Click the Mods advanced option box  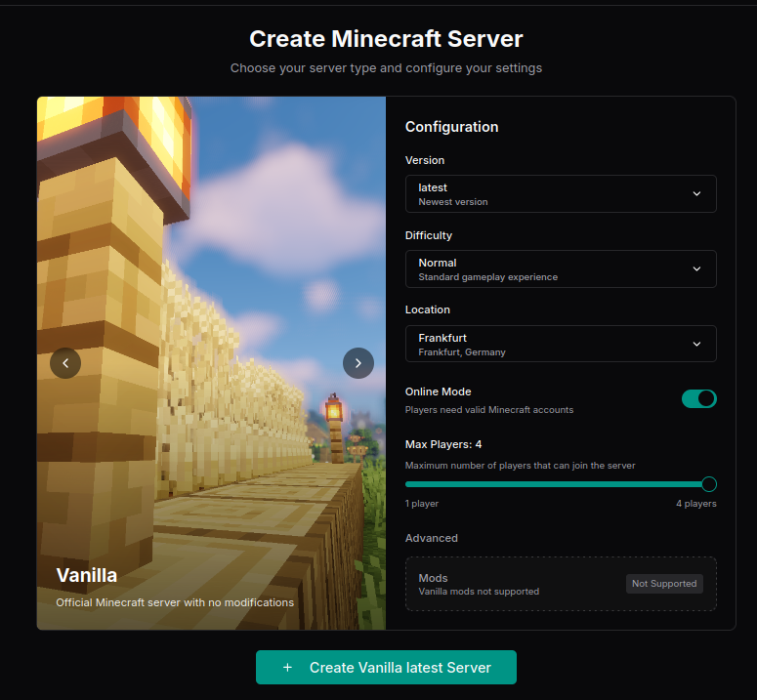(561, 584)
